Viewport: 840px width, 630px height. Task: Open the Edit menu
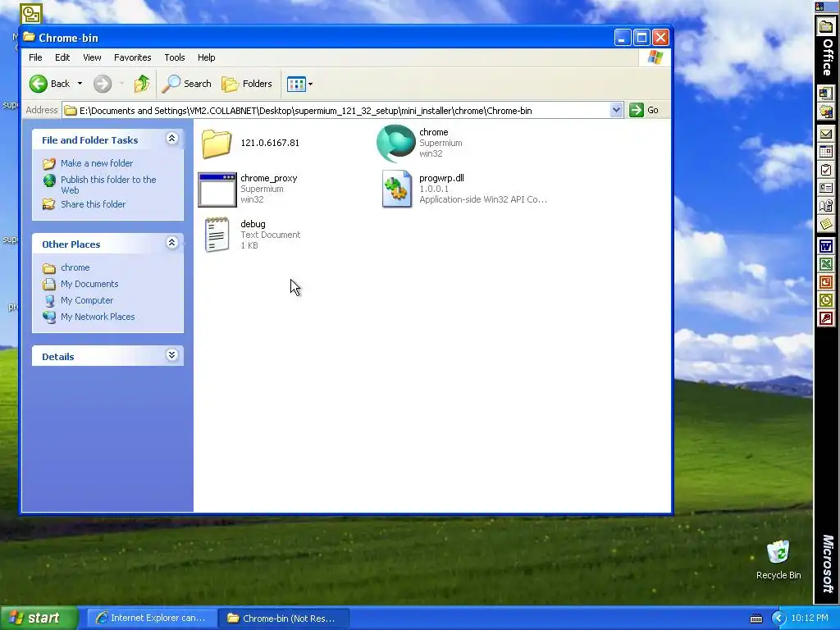tap(62, 57)
